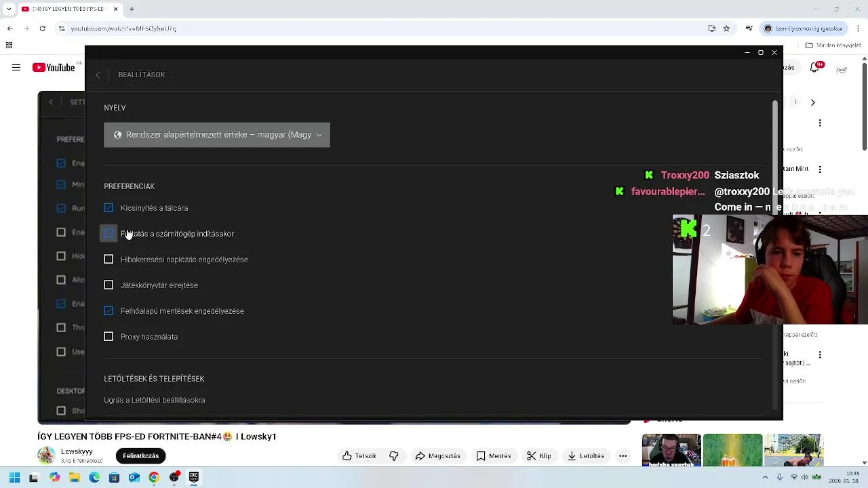Reload the page in Chrome
The image size is (868, 488).
42,28
